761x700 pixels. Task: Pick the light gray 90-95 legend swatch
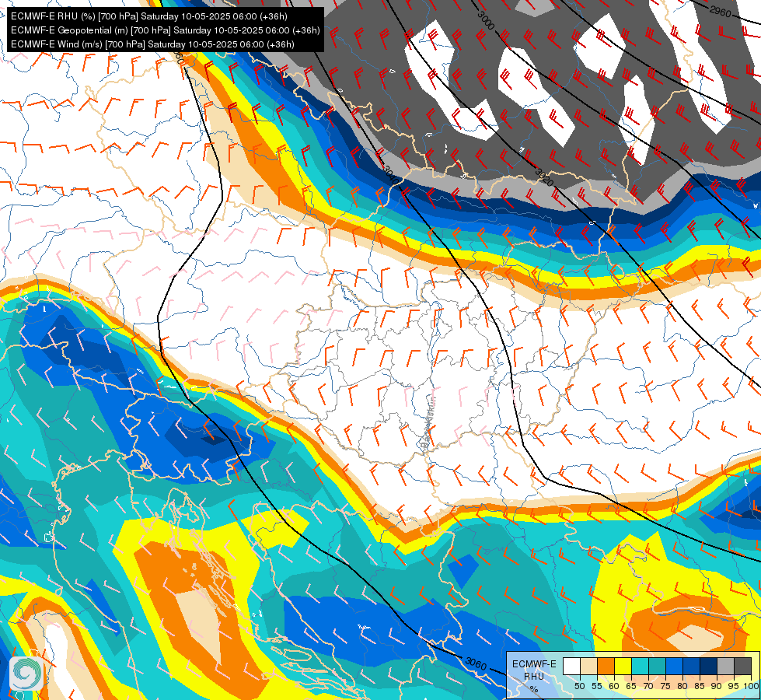(725, 666)
